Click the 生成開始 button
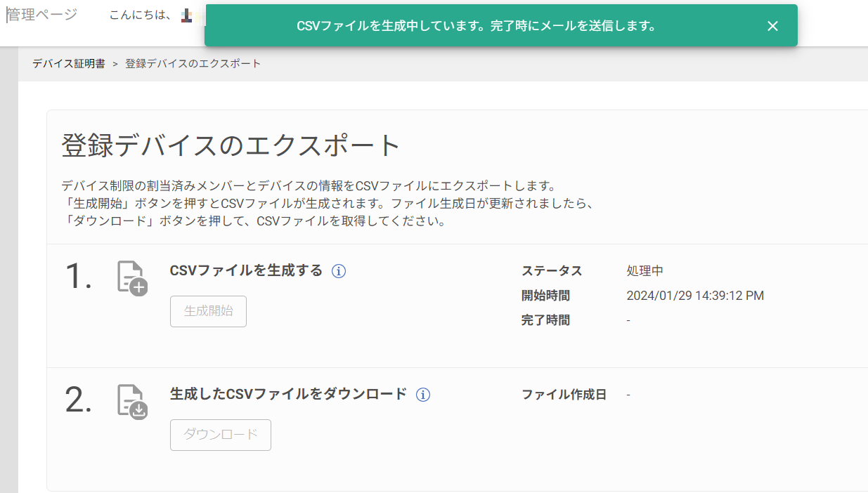The height and width of the screenshot is (493, 868). (x=208, y=311)
